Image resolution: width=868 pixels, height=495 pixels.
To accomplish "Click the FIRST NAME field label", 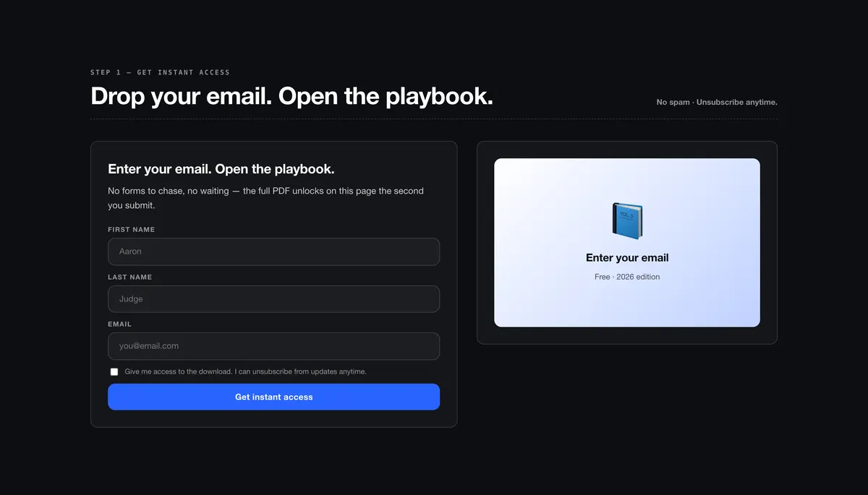I will click(132, 229).
